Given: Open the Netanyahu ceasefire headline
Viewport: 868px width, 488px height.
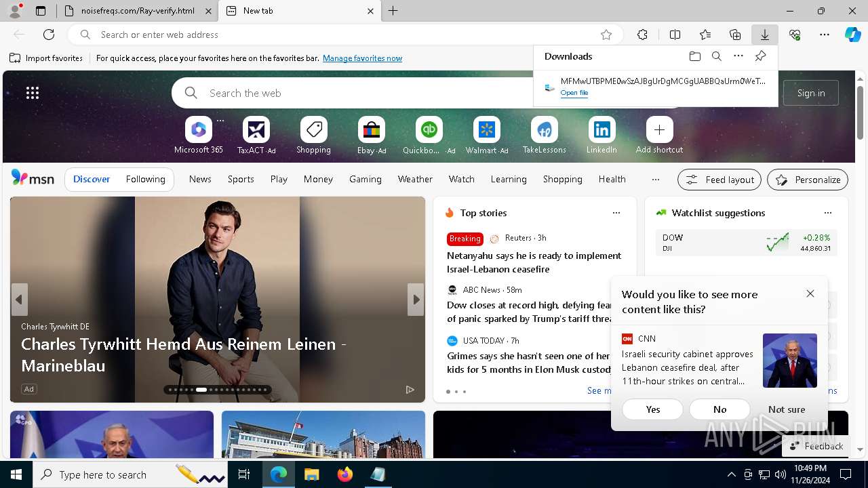Looking at the screenshot, I should (534, 262).
